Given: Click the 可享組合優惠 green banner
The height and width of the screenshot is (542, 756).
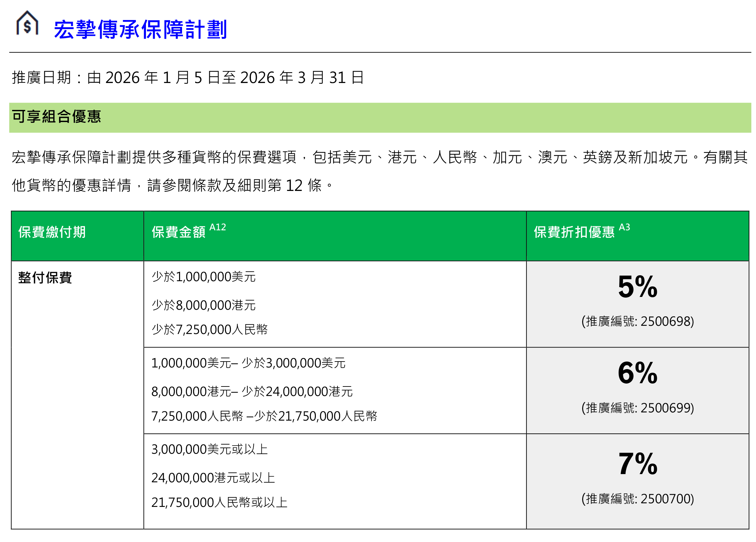Looking at the screenshot, I should (57, 117).
